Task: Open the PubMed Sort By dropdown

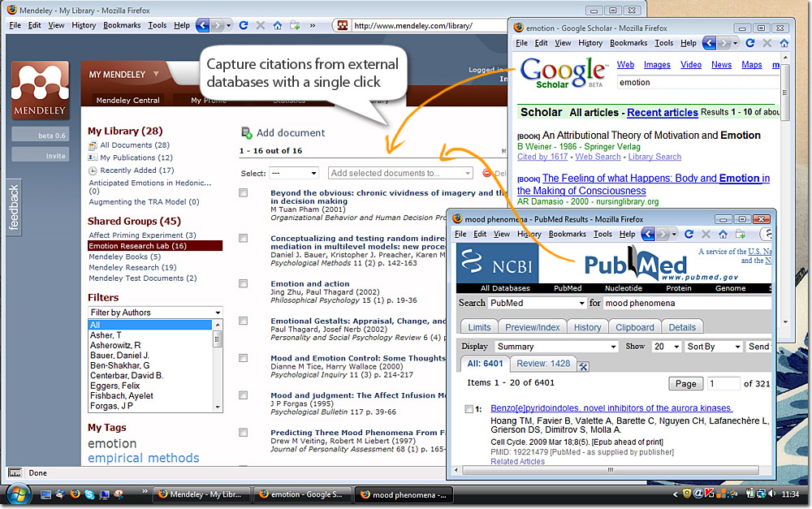Action: 714,347
